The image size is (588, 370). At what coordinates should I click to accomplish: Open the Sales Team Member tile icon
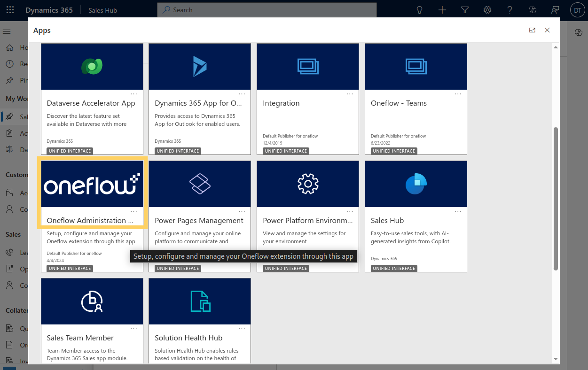[92, 301]
